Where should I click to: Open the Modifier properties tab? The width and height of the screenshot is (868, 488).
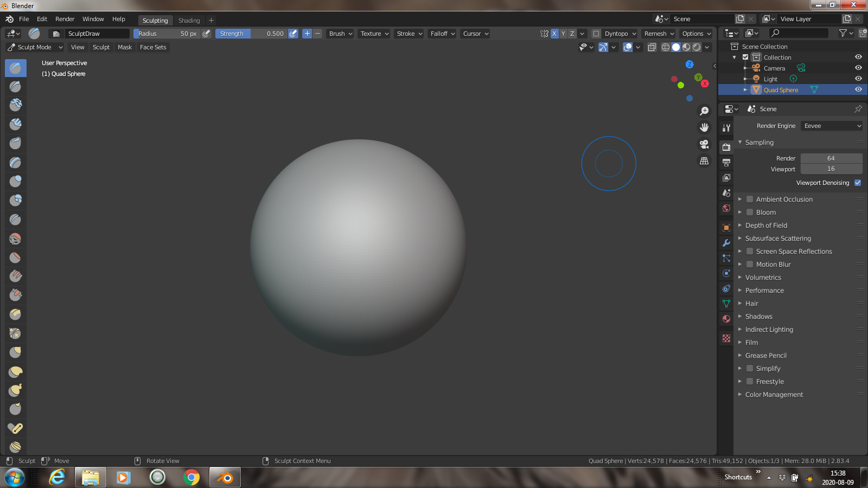coord(726,242)
